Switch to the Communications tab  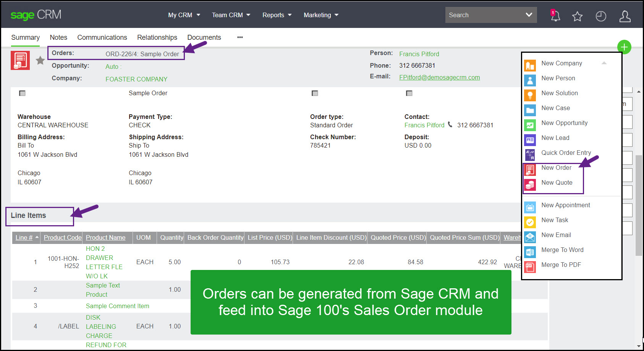tap(102, 37)
